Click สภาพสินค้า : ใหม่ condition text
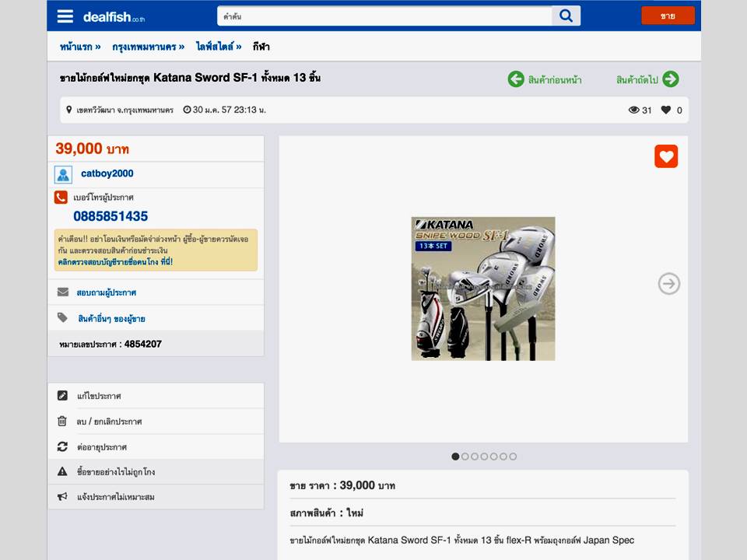747x560 pixels. (x=326, y=513)
